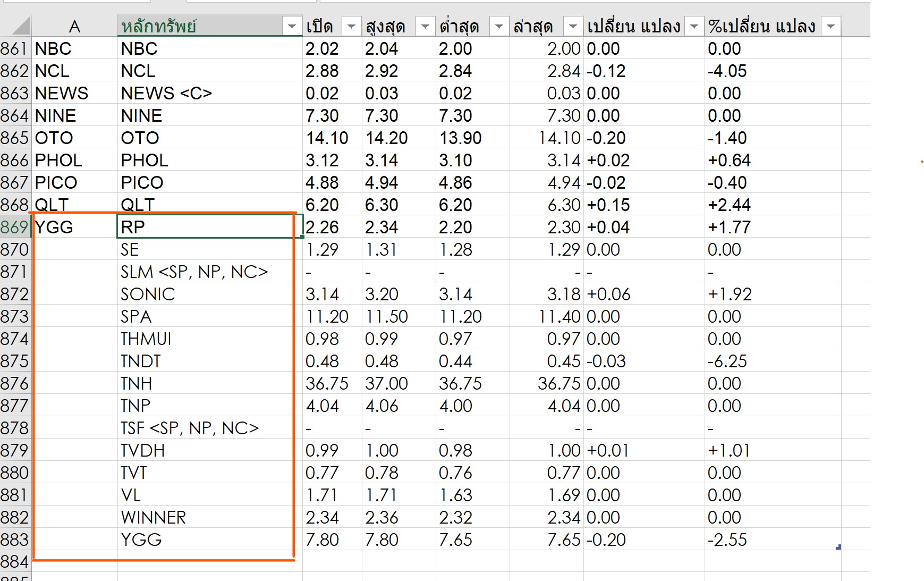Open the สูงสุด column filter dropdown

[x=425, y=26]
